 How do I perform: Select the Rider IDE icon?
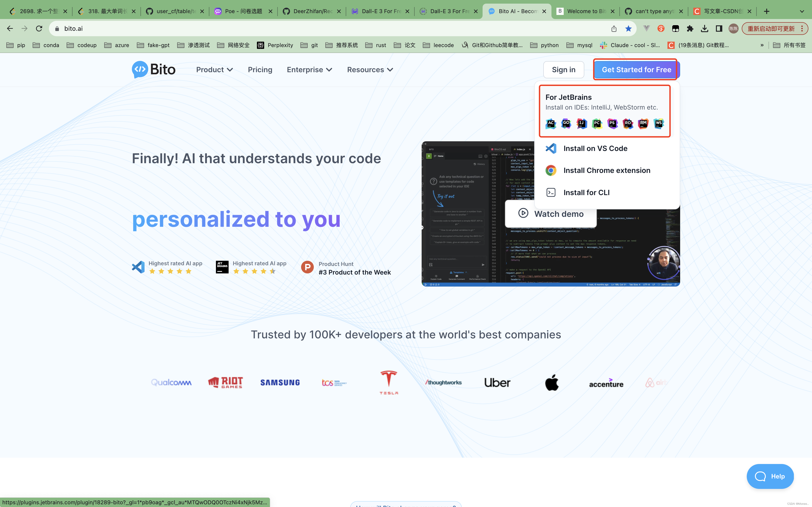pos(628,124)
